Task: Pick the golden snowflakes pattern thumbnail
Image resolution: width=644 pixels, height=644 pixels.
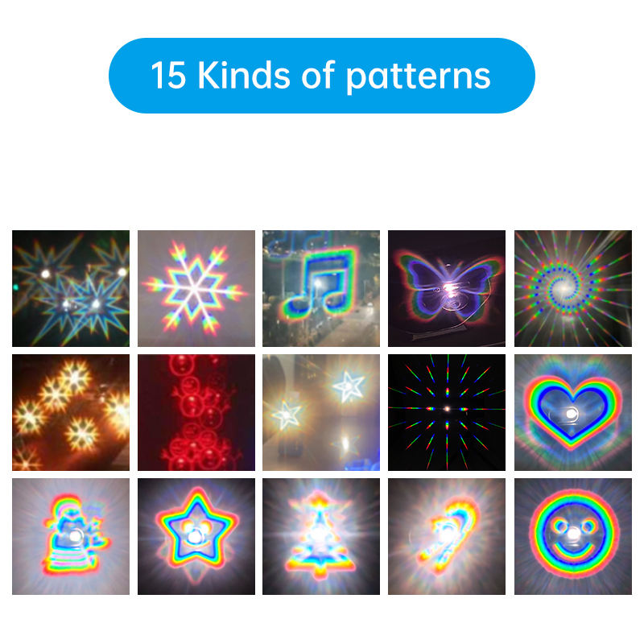Action: click(x=71, y=412)
